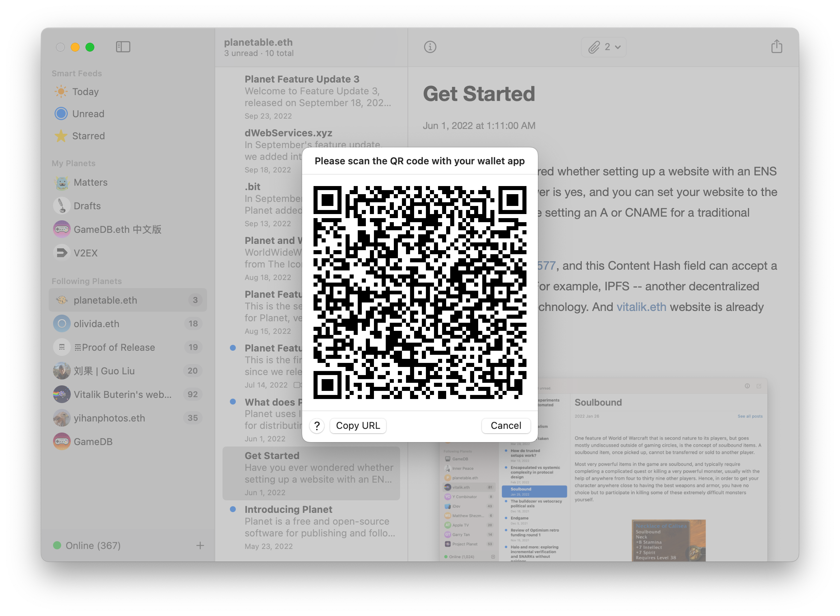Screen dimensions: 840x616
Task: Select the V2EX planet avatar
Action: (62, 253)
